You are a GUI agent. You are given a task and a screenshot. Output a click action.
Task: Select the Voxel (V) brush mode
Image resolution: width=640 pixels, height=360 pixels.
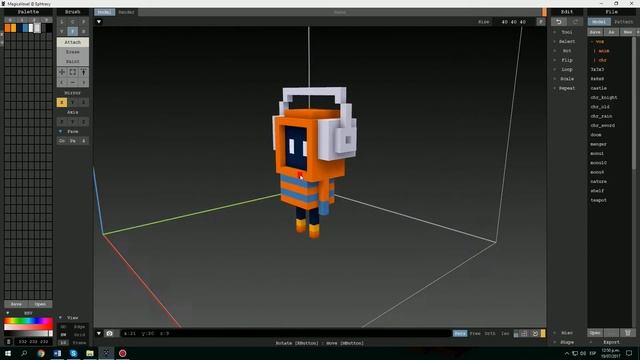click(x=62, y=31)
